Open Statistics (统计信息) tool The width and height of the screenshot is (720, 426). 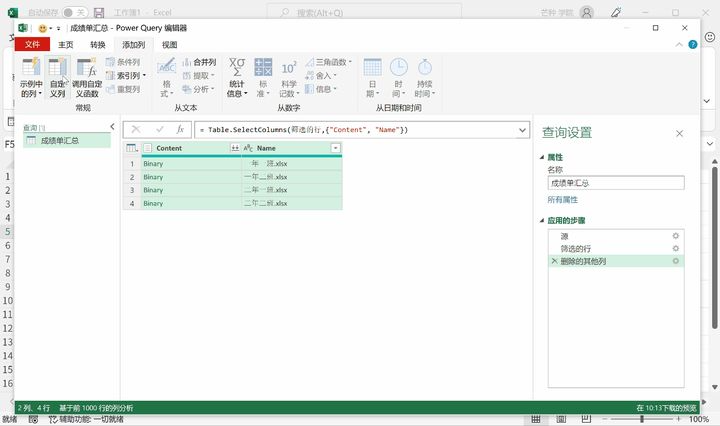click(237, 77)
